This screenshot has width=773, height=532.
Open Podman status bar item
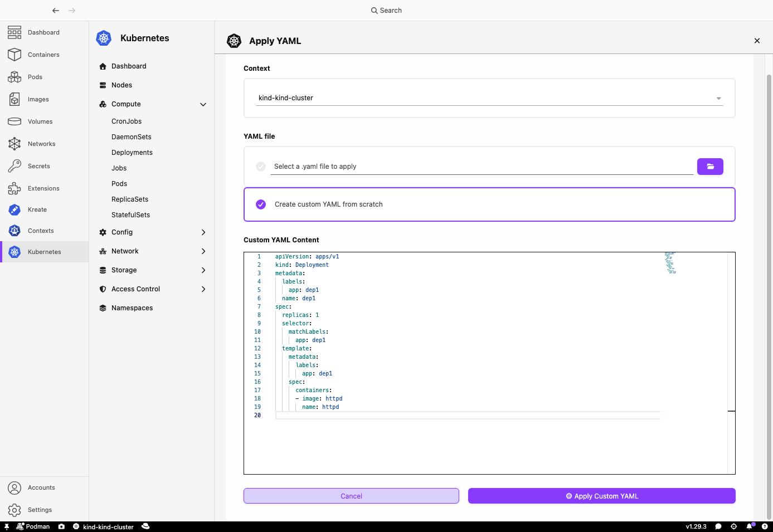tap(33, 526)
